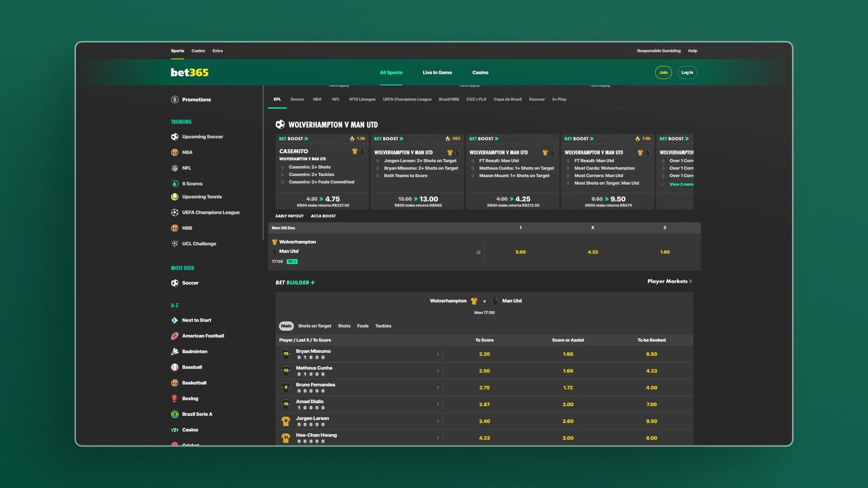Open the Live In Game section
The height and width of the screenshot is (488, 868).
[x=437, y=72]
